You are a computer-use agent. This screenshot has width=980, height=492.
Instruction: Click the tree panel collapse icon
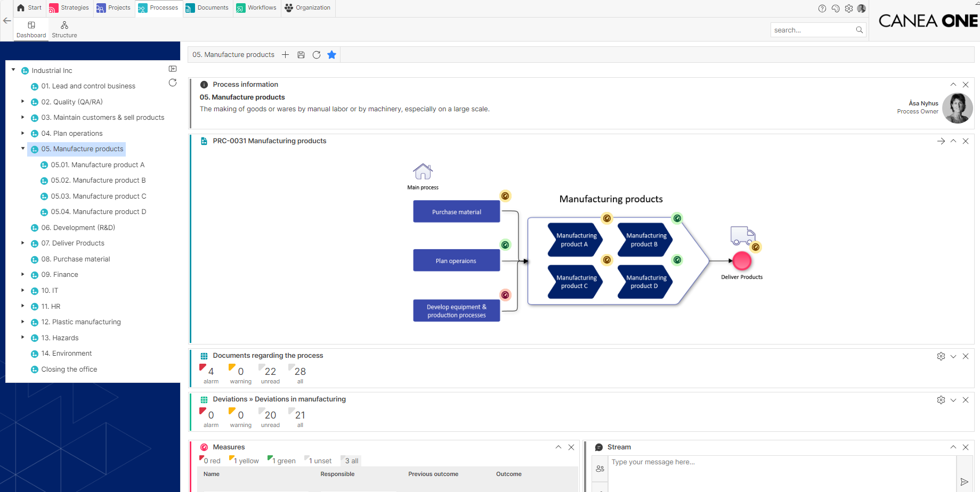pos(173,69)
